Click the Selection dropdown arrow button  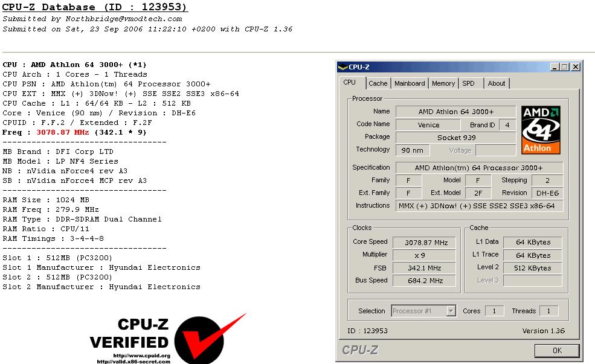[x=451, y=311]
